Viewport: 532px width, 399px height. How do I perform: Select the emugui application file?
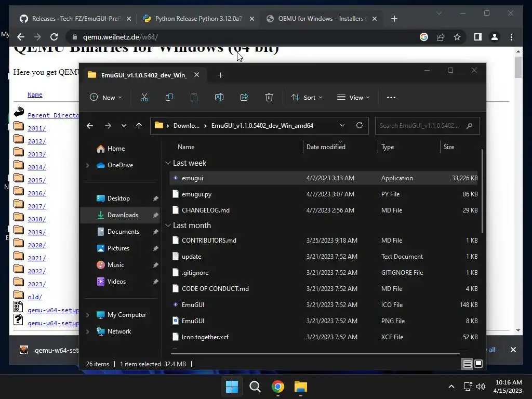tap(323, 178)
